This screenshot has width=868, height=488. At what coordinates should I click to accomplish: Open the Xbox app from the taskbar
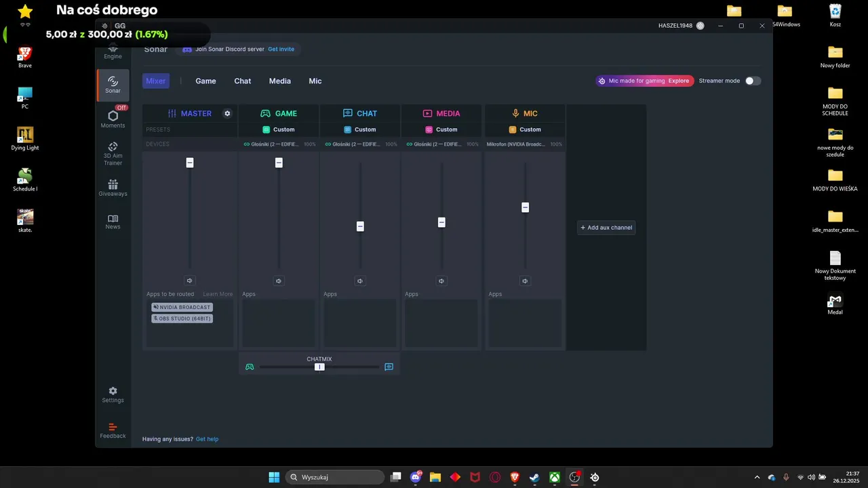click(555, 477)
